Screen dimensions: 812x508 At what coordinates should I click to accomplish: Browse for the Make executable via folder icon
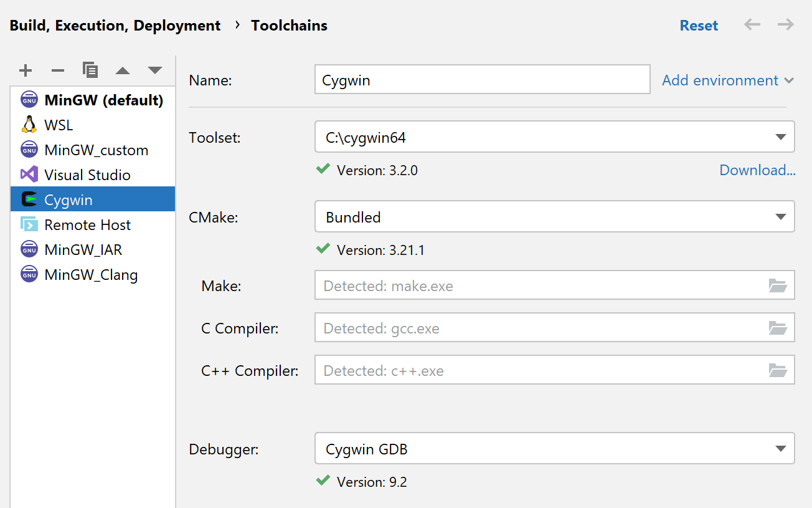[777, 285]
